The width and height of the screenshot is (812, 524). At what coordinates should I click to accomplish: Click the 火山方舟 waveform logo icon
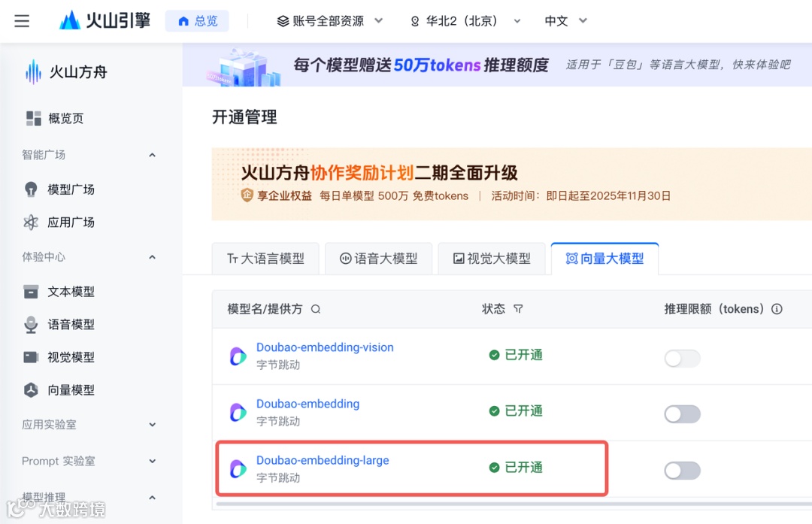coord(33,72)
